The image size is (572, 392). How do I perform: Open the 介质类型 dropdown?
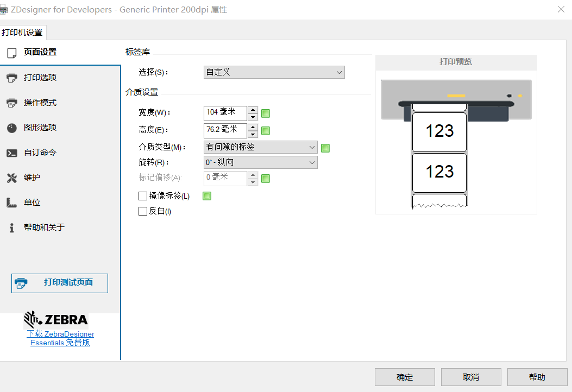click(260, 147)
